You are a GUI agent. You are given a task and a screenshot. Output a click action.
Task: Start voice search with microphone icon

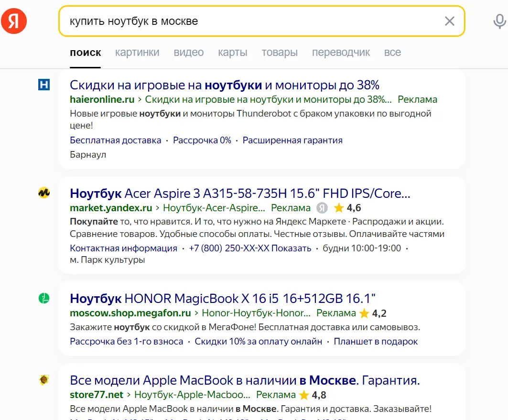point(499,21)
